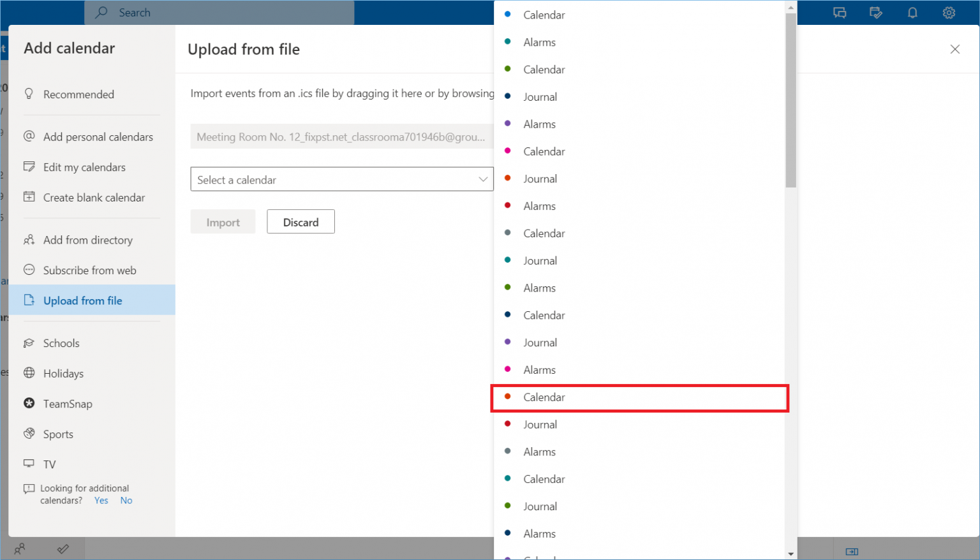Open the Sports calendars section
980x560 pixels.
tap(58, 434)
